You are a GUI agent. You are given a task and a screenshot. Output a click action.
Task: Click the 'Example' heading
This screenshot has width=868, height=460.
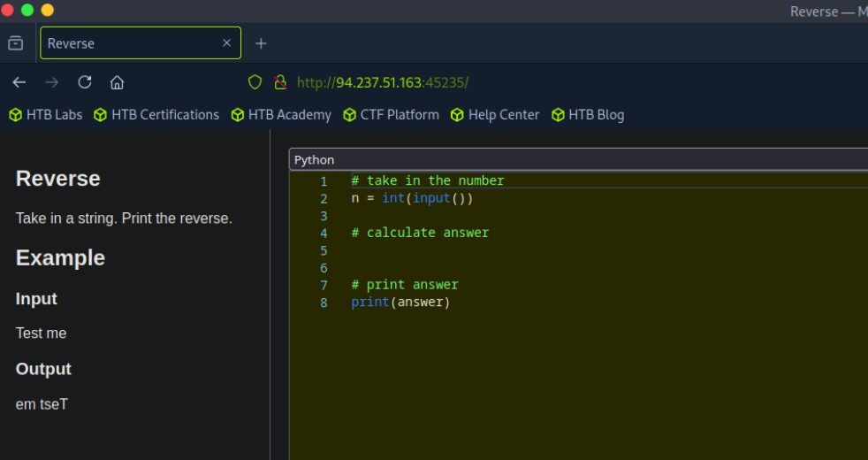[x=60, y=257]
